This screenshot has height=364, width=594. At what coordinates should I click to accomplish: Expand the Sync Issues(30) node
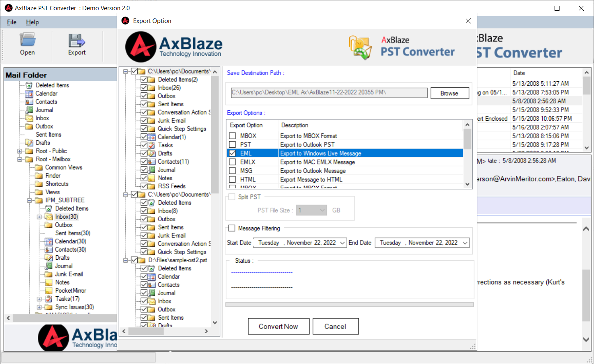[39, 307]
